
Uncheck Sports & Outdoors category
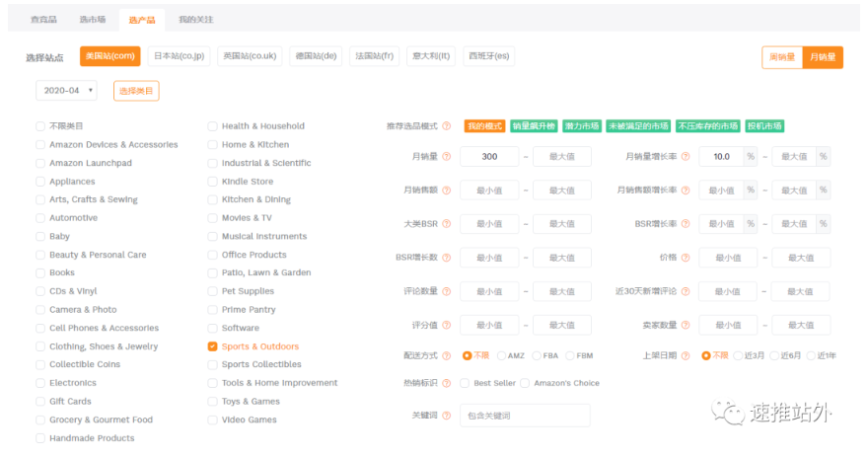[213, 346]
